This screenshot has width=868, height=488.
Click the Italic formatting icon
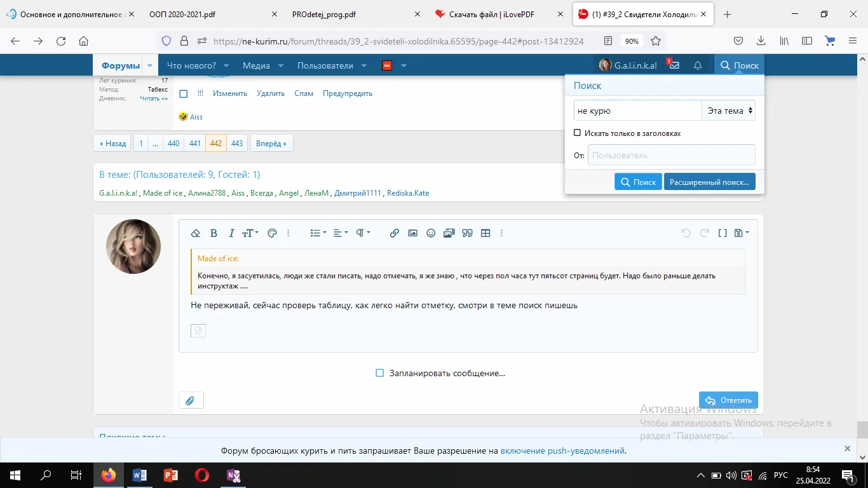click(231, 233)
